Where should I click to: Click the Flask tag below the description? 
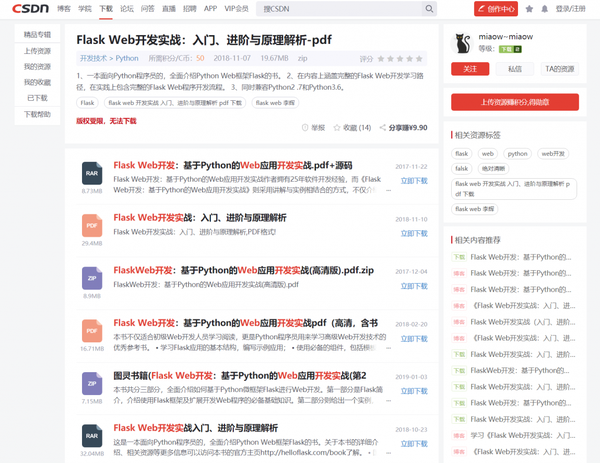pos(87,103)
